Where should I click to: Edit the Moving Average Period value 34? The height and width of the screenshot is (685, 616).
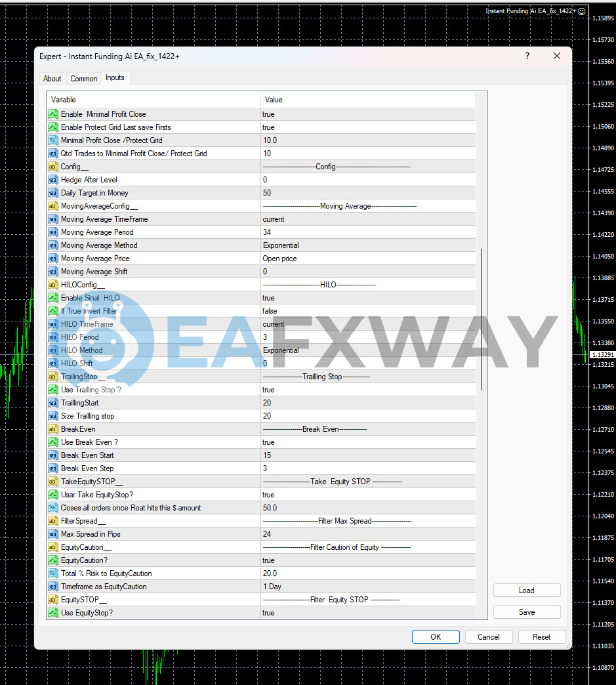pos(368,232)
